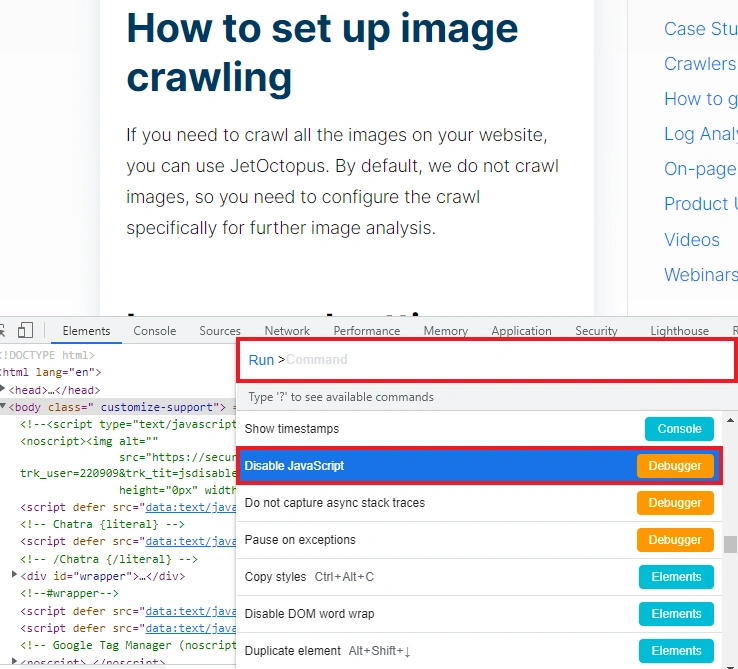Expand the div id wrapper node
The image size is (738, 669).
(15, 575)
